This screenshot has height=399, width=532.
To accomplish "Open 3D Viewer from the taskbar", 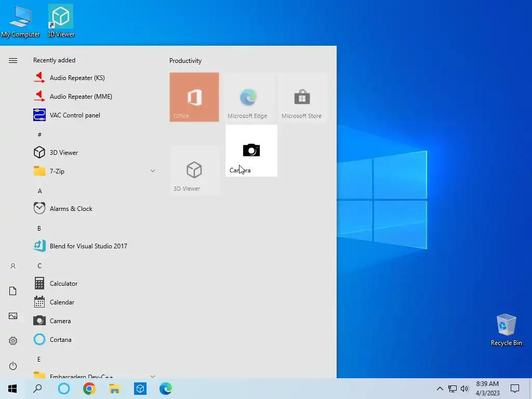I will [x=140, y=389].
